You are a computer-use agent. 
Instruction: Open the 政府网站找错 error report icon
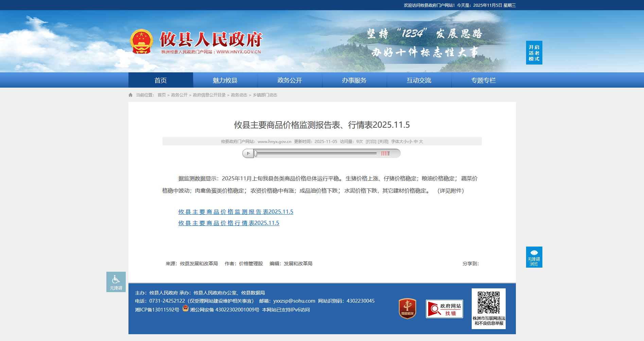point(444,309)
